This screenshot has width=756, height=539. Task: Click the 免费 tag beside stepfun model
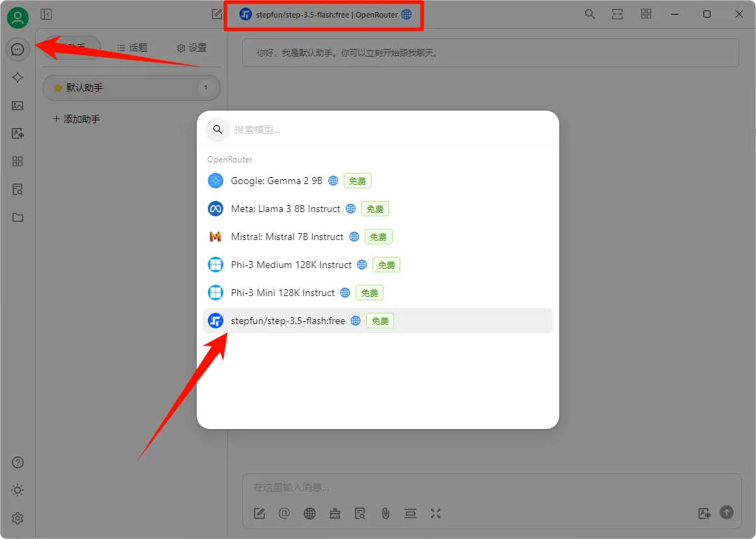coord(380,321)
